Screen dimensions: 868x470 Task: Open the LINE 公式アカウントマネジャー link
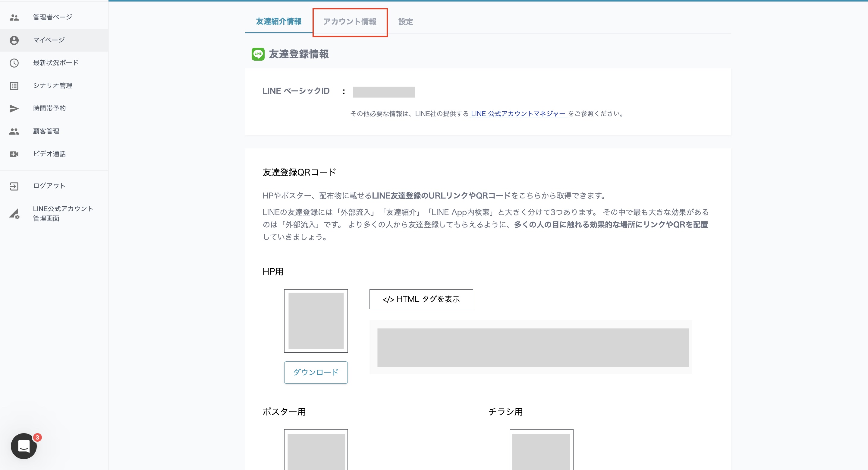(518, 114)
